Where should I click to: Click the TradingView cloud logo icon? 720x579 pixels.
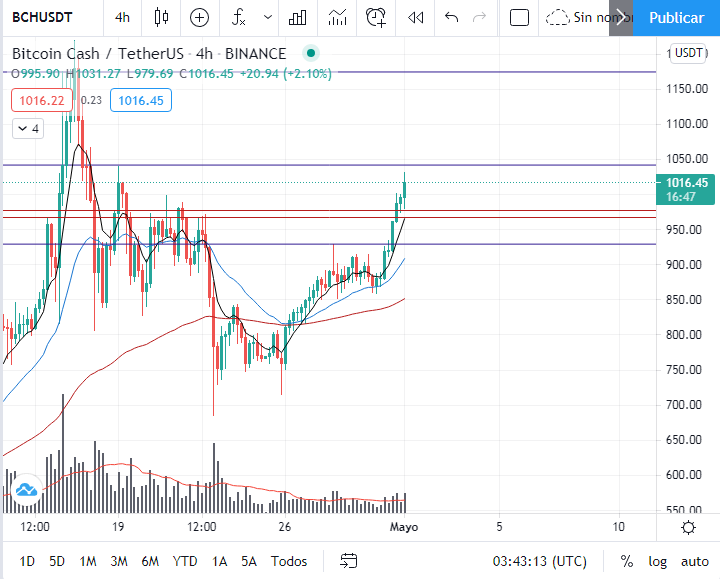pyautogui.click(x=26, y=490)
